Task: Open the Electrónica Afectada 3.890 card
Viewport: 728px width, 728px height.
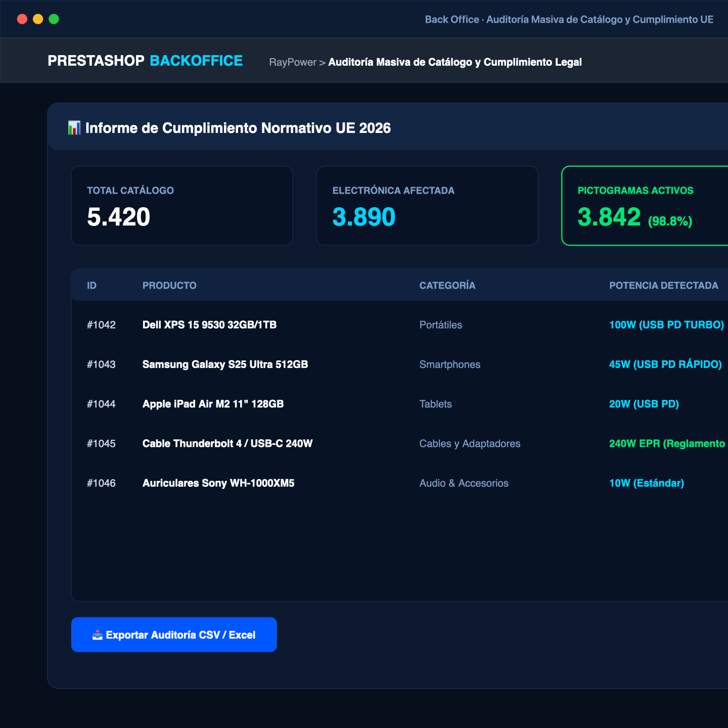Action: point(427,206)
